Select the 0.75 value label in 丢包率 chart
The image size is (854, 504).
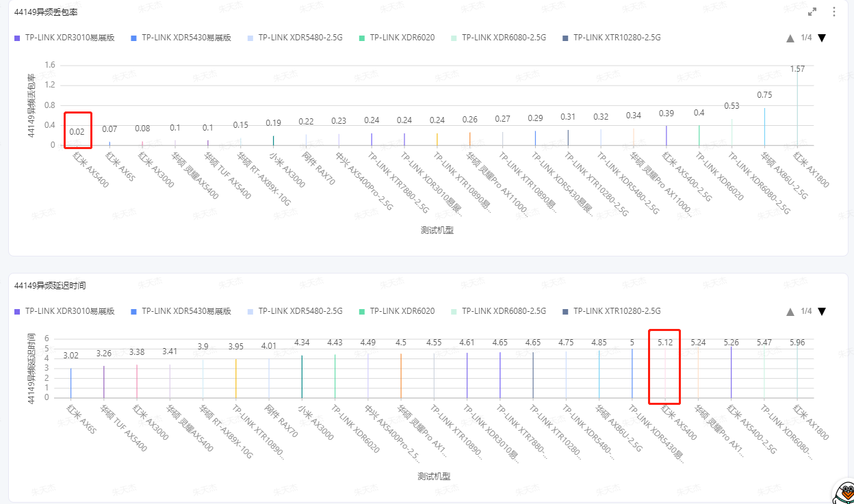point(764,95)
